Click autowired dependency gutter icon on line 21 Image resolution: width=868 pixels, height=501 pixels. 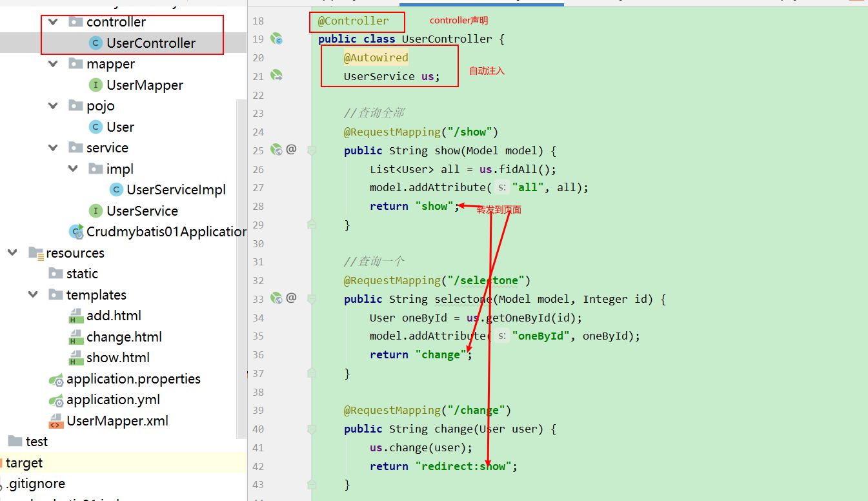277,76
